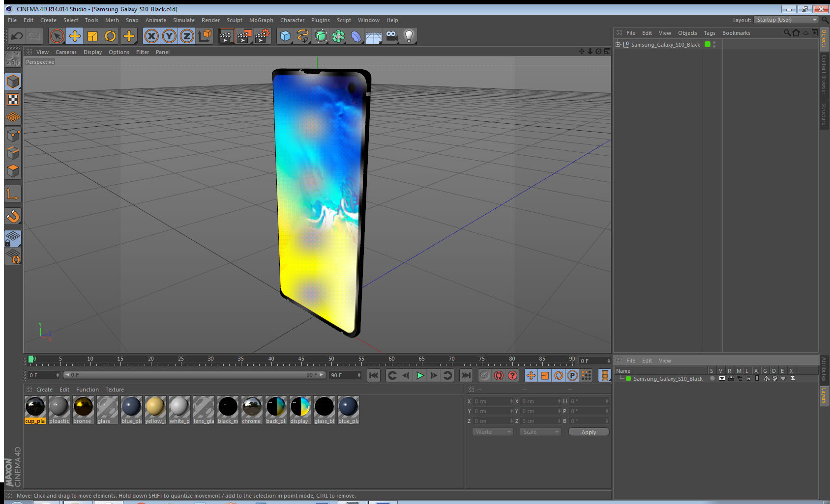Select the Live Selection tool

pyautogui.click(x=57, y=36)
